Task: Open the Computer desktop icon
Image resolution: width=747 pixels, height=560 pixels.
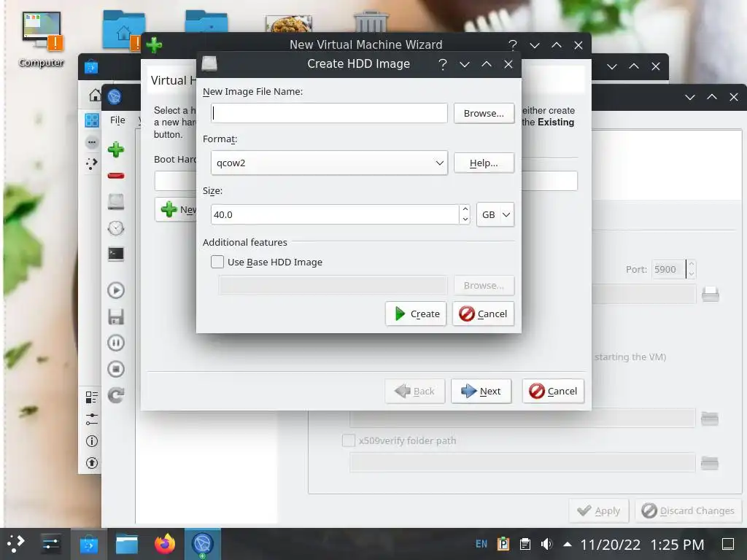Action: [42, 39]
